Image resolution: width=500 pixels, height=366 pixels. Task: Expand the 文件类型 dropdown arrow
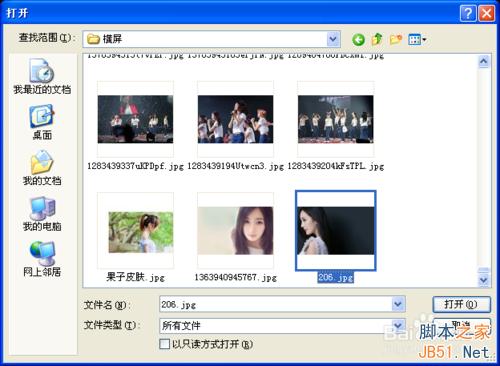pos(398,325)
